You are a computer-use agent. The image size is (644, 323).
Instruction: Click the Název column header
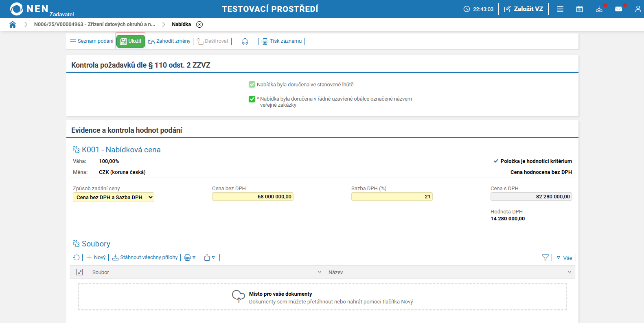[x=450, y=272]
